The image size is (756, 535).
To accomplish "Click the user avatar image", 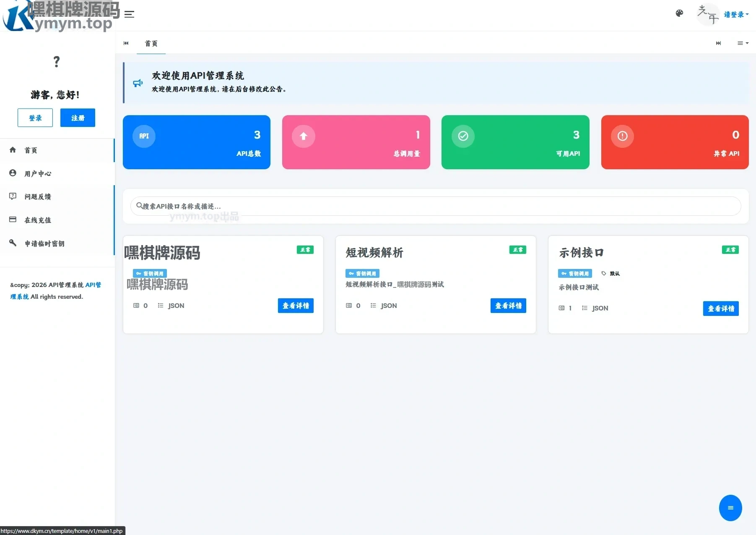I will click(x=708, y=15).
